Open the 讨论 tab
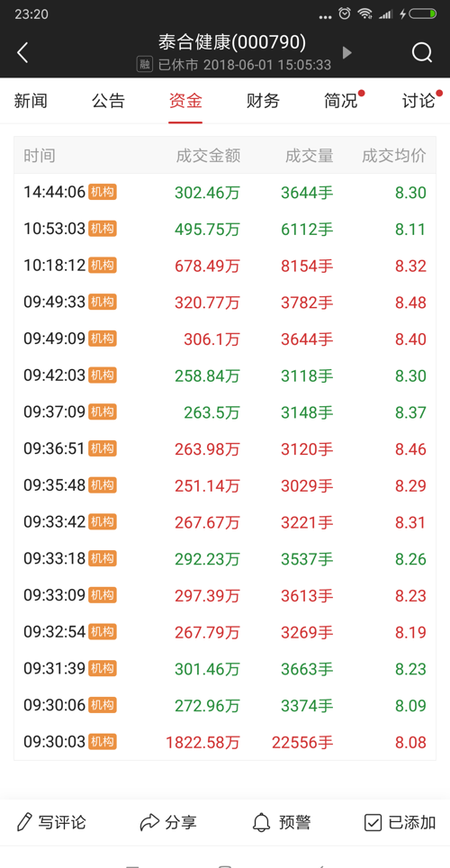The height and width of the screenshot is (868, 450). (418, 101)
